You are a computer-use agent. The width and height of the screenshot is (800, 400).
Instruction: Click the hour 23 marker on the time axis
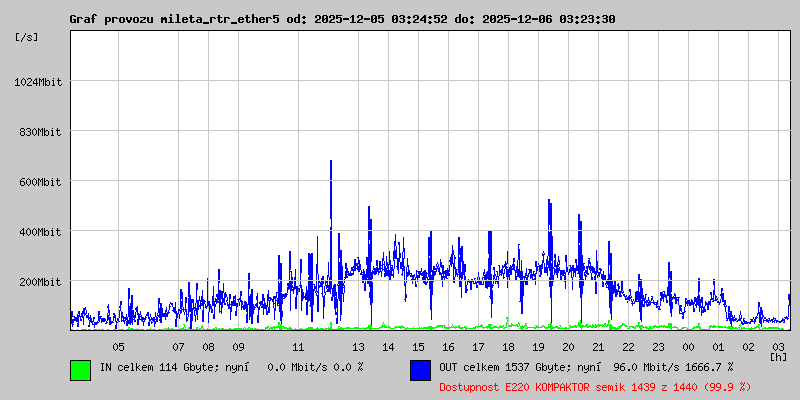[658, 347]
